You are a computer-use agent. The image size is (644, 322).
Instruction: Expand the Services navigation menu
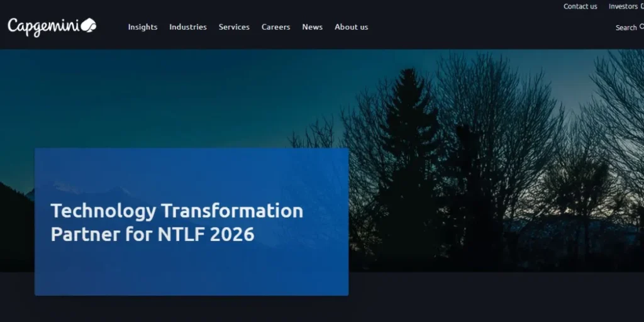pyautogui.click(x=234, y=27)
